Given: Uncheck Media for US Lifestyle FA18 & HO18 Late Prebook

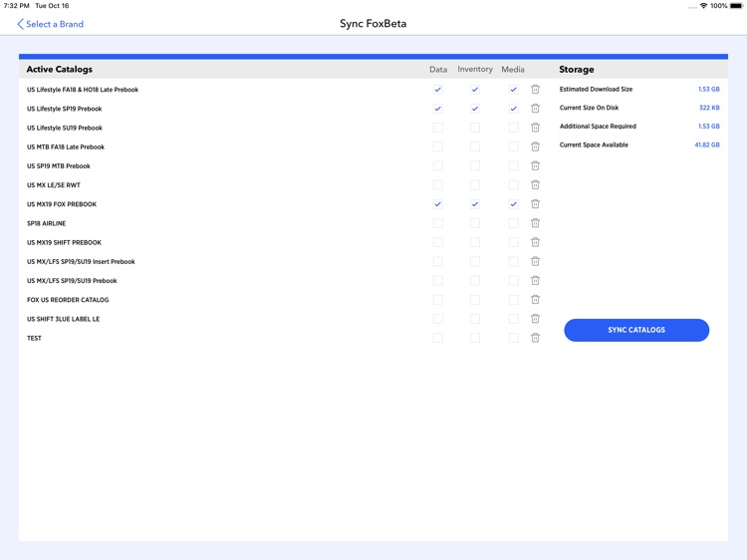Looking at the screenshot, I should [x=513, y=89].
